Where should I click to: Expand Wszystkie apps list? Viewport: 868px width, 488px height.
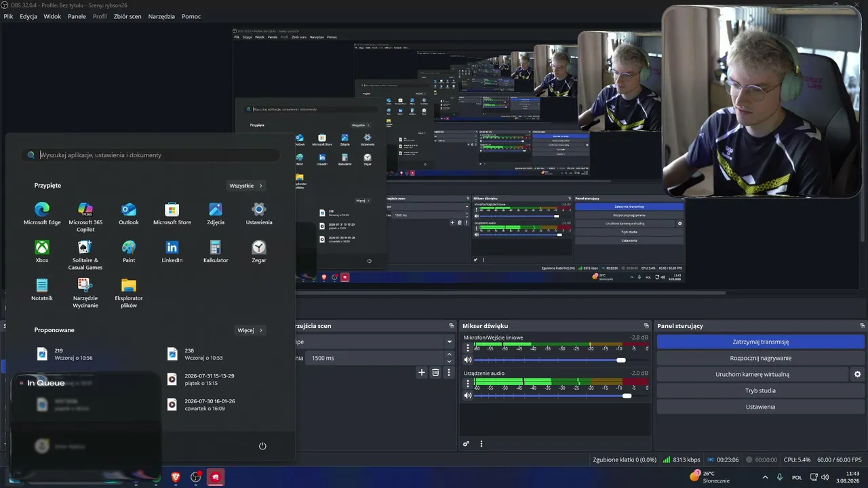point(245,186)
